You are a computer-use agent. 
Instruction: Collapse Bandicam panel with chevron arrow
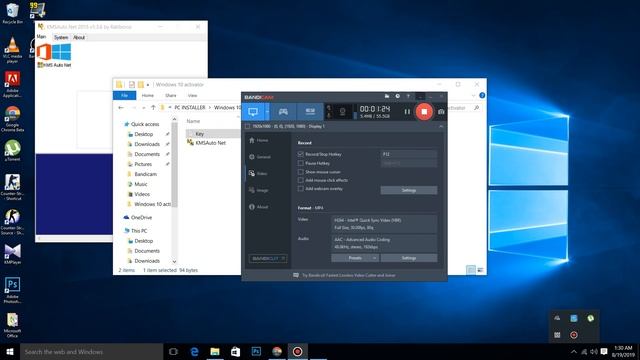point(441,127)
